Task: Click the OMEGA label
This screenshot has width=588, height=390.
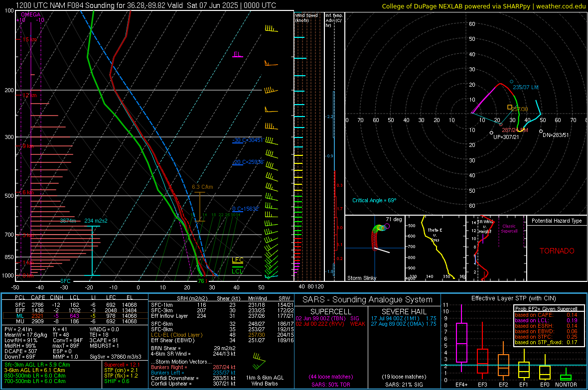Action: click(x=31, y=14)
